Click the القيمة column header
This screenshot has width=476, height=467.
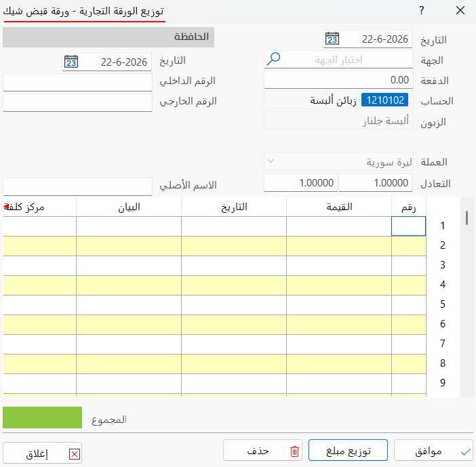pyautogui.click(x=339, y=207)
